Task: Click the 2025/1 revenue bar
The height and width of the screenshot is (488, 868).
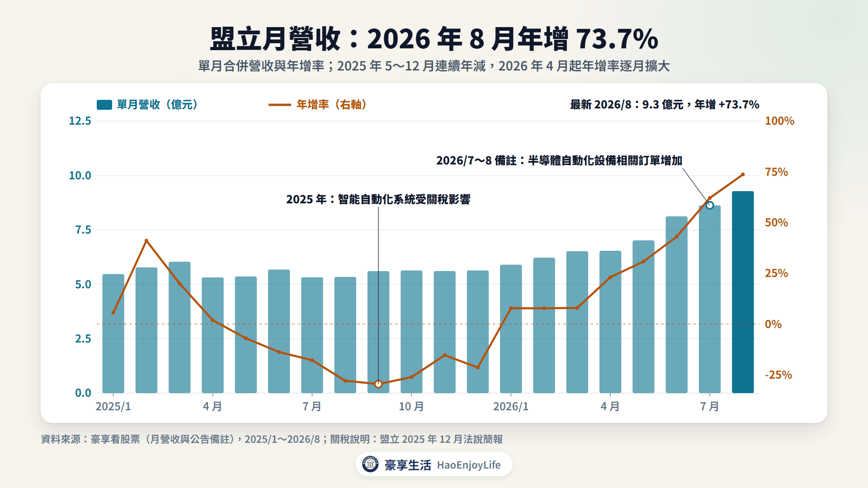Action: pyautogui.click(x=113, y=333)
